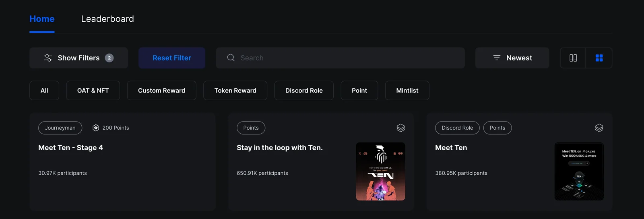Click the stack icon on Stay in the loop card

pos(400,128)
